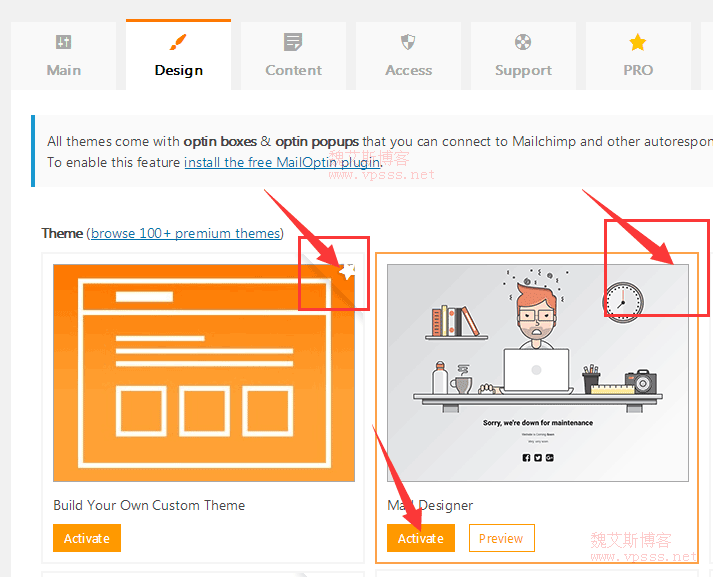Click the sliders icon on the Main tab
713x577 pixels.
click(x=63, y=42)
